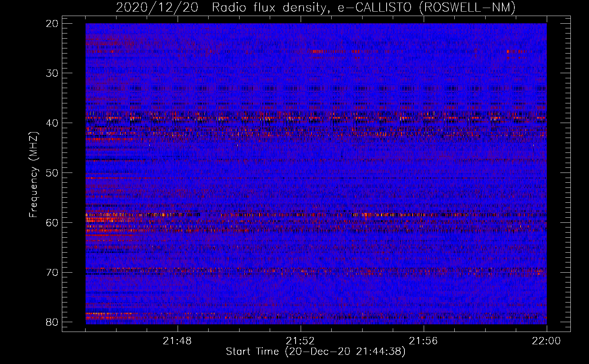Click the 21:52 time tick label
This screenshot has width=589, height=364.
(x=300, y=341)
